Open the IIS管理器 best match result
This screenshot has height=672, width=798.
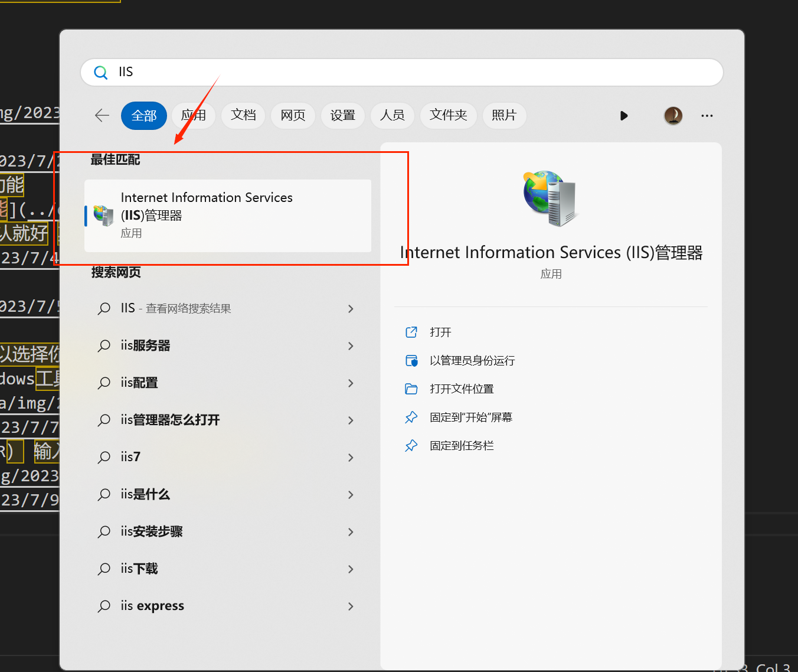[x=228, y=216]
